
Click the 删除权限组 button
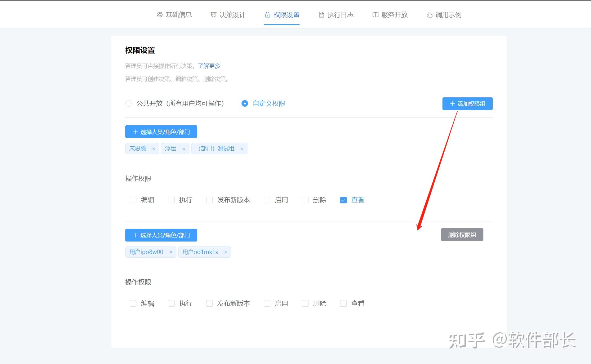(x=462, y=235)
